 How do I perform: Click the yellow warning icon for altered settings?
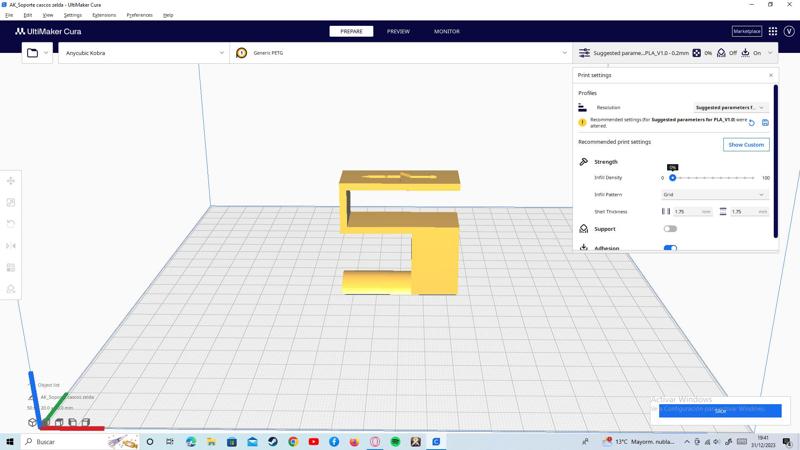(582, 122)
